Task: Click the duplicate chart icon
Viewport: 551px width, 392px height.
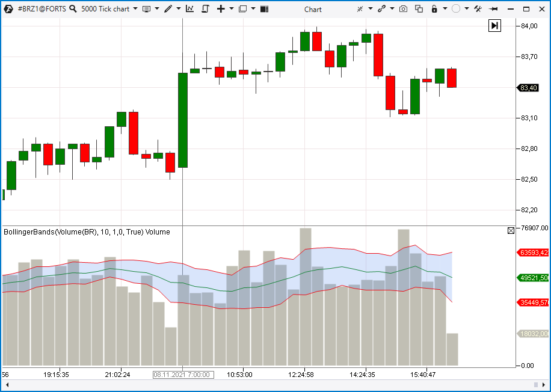Action: [x=418, y=9]
